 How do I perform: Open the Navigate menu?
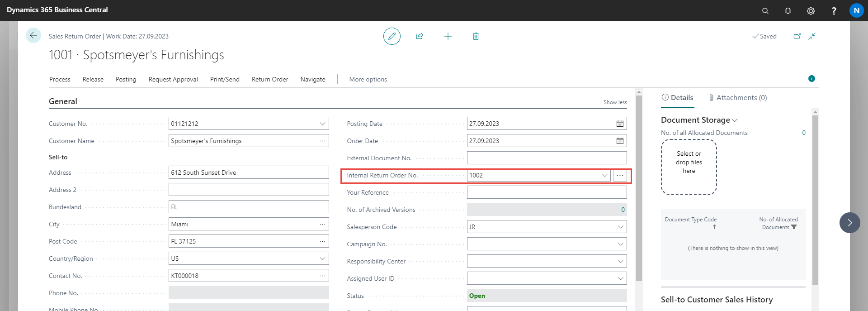point(313,79)
